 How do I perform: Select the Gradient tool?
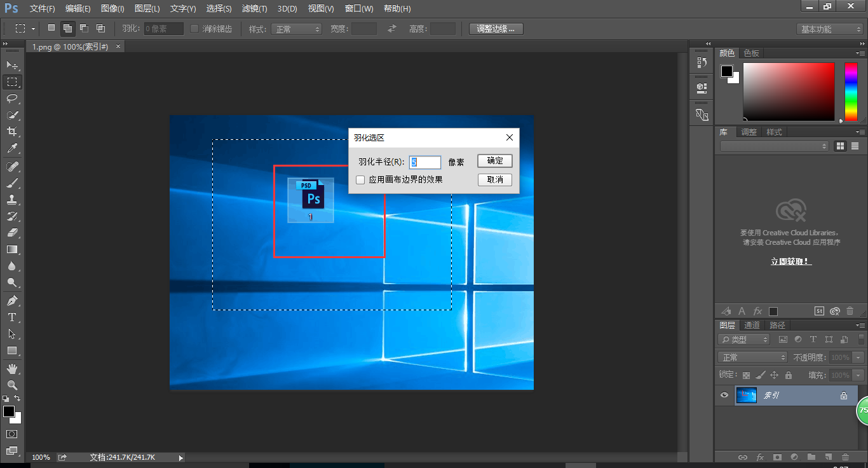pyautogui.click(x=12, y=249)
